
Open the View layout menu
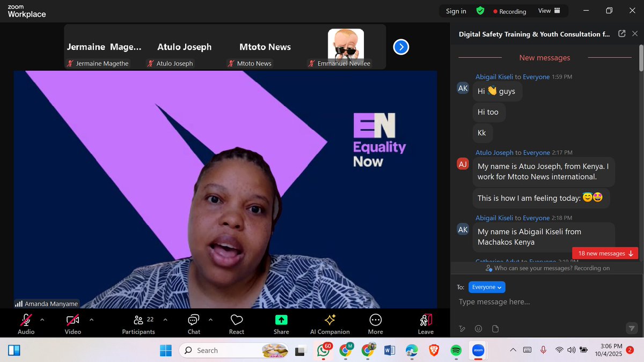549,11
